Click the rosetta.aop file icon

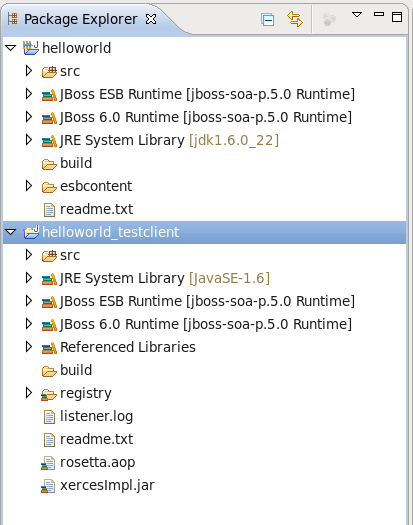[x=48, y=463]
